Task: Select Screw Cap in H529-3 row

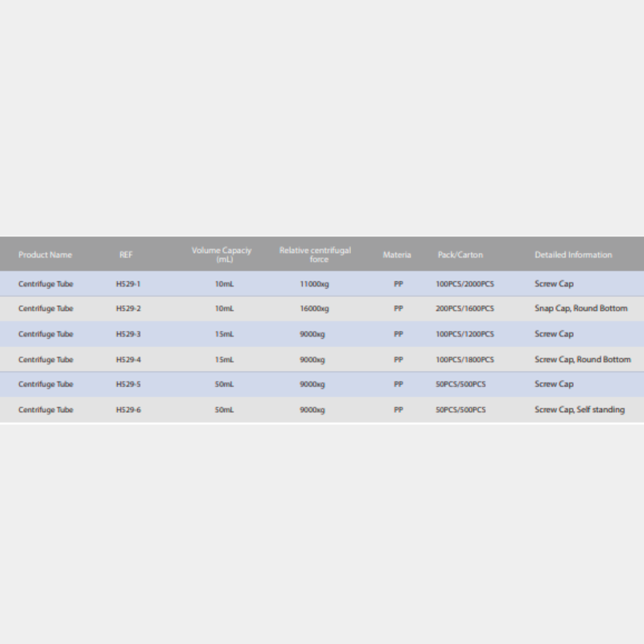Action: click(554, 334)
